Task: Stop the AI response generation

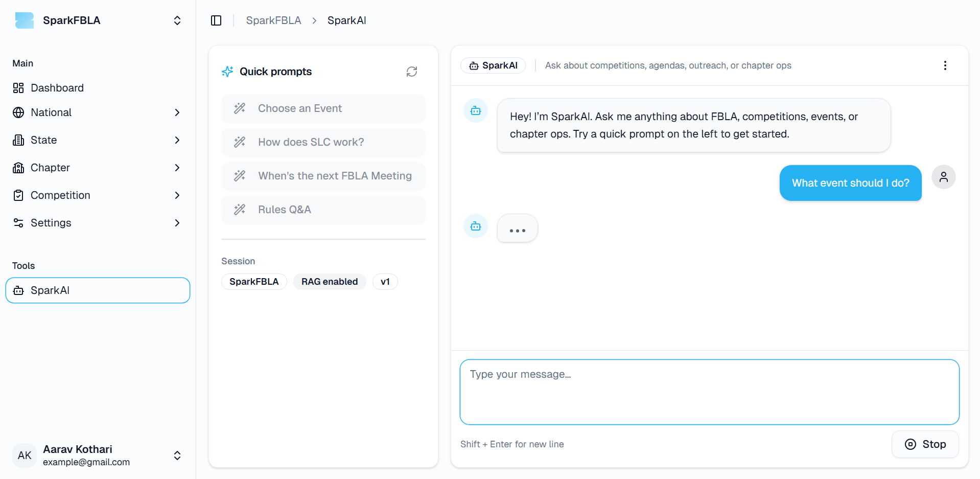Action: pyautogui.click(x=925, y=444)
